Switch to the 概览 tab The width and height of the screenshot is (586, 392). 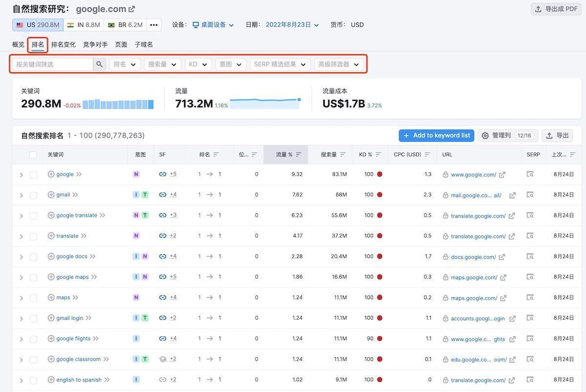18,44
